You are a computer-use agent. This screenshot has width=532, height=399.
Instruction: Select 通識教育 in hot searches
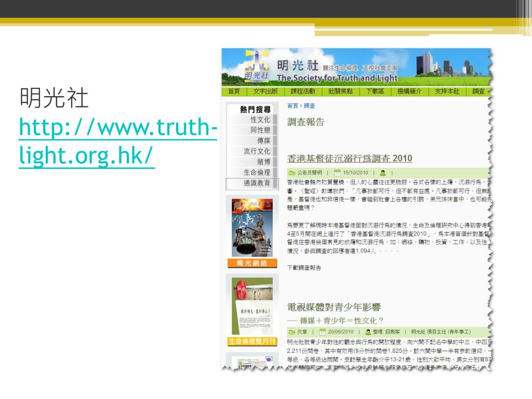tap(257, 183)
